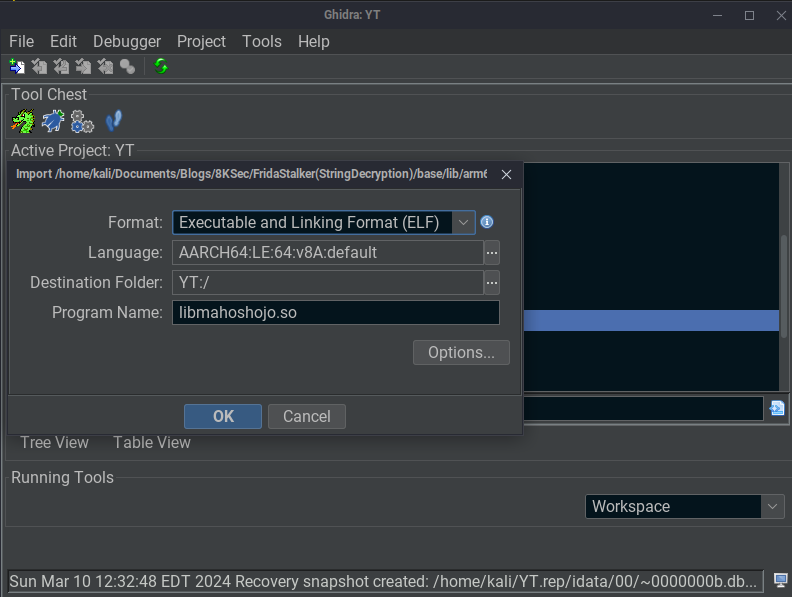
Task: Switch to the Table View tab
Action: (151, 442)
